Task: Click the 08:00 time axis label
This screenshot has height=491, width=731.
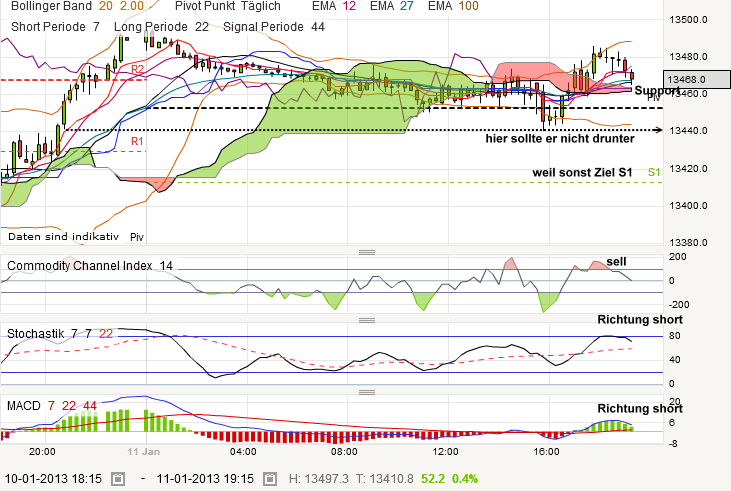Action: coord(344,451)
